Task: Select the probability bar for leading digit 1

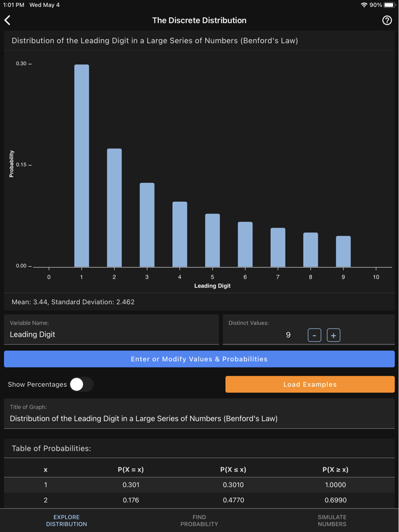Action: 81,165
